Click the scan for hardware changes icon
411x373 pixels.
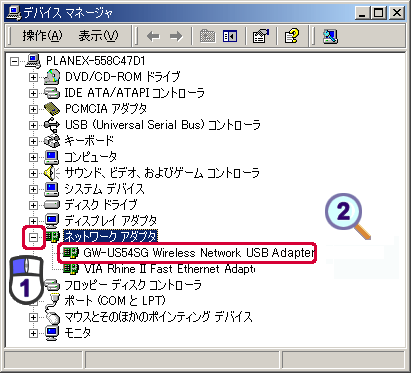(x=330, y=36)
